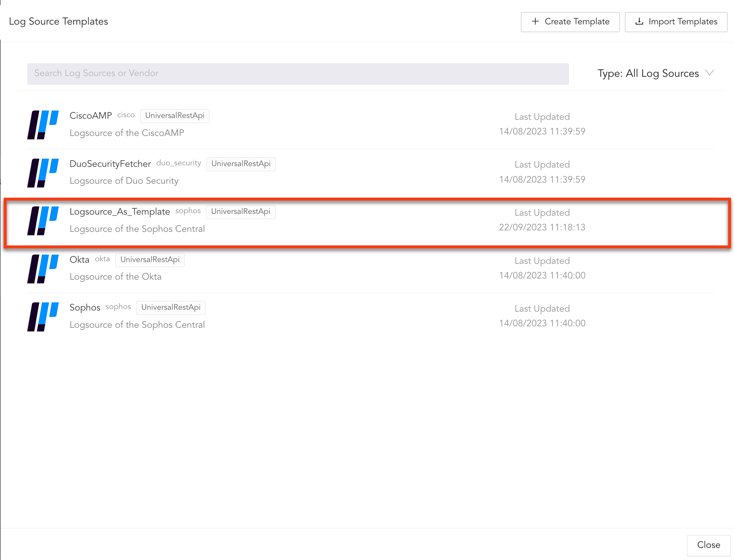Click the chevron beside All Log Sources
Image resolution: width=734 pixels, height=560 pixels.
tap(710, 73)
